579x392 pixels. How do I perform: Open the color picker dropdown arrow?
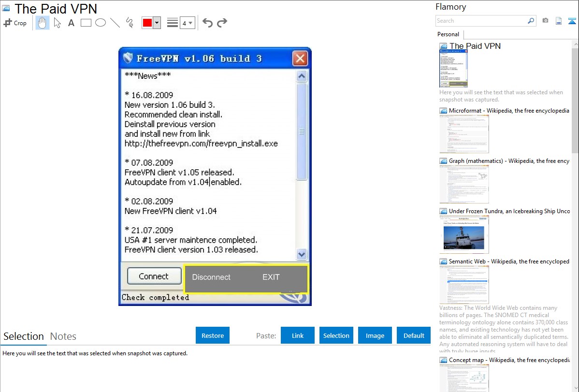(157, 23)
